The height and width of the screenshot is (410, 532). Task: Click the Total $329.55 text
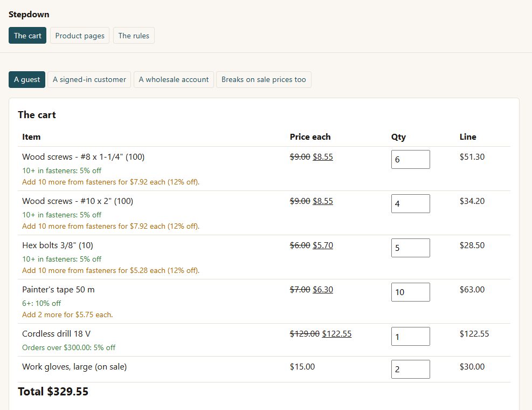click(53, 392)
